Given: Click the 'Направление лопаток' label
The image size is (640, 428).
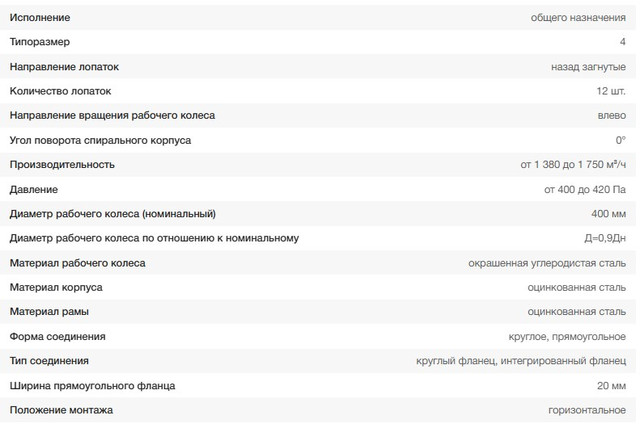Looking at the screenshot, I should pos(64,67).
